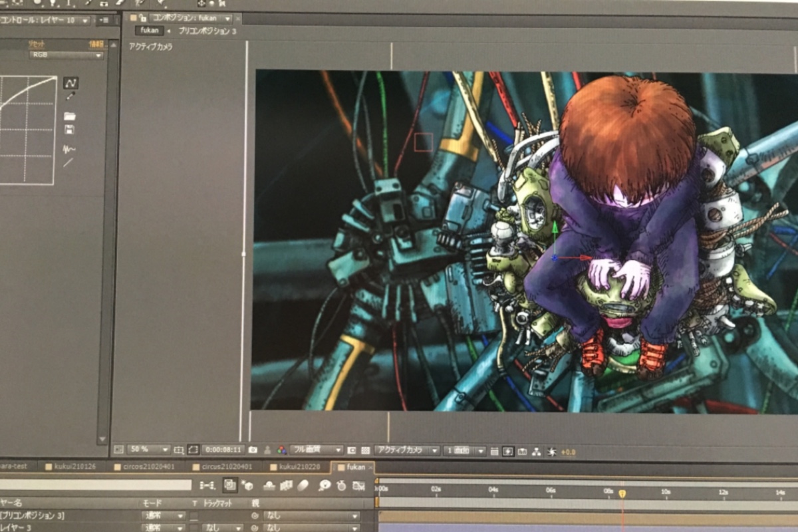Toggle the composition viewer lock icon
The width and height of the screenshot is (798, 532).
[x=143, y=18]
